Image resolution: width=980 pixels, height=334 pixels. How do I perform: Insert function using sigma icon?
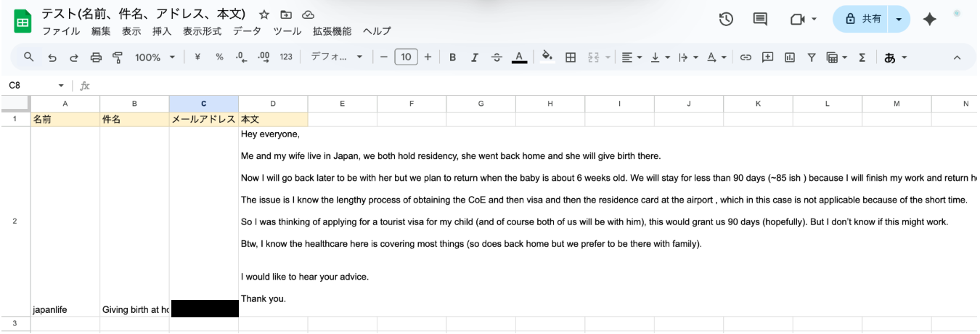tap(862, 57)
